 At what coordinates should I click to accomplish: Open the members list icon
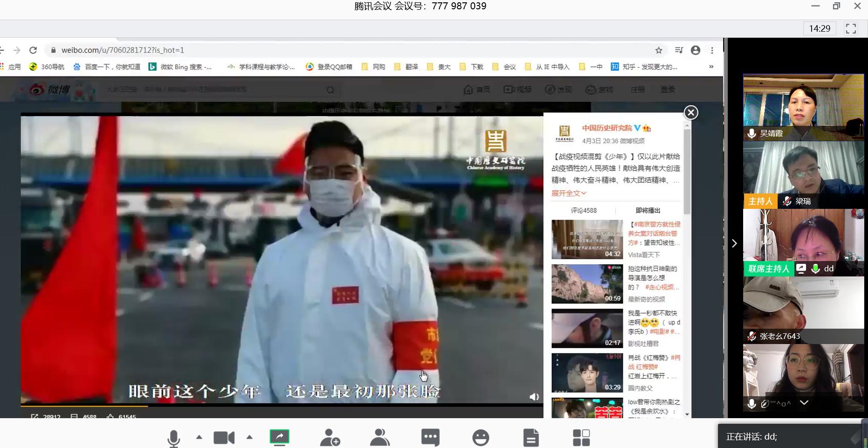coord(380,438)
